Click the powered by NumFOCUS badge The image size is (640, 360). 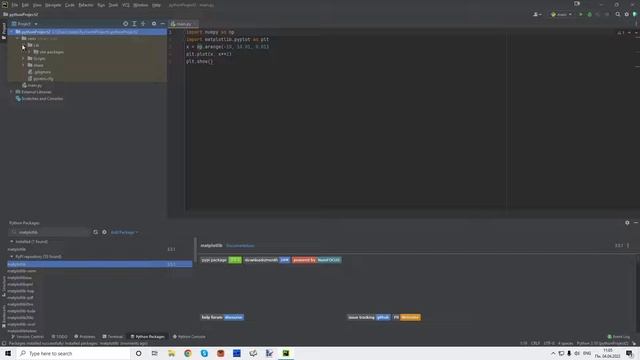[x=317, y=260]
